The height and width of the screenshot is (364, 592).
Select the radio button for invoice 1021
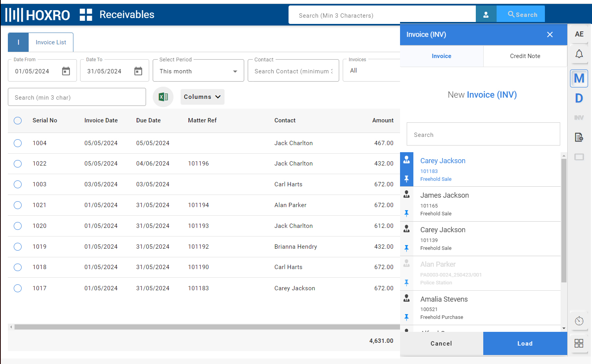[18, 205]
